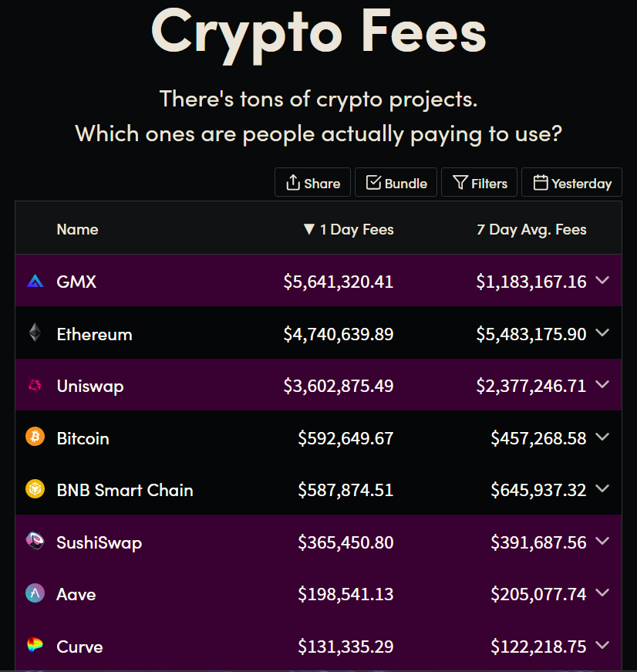
Task: Sort by the Name column header
Action: (77, 229)
